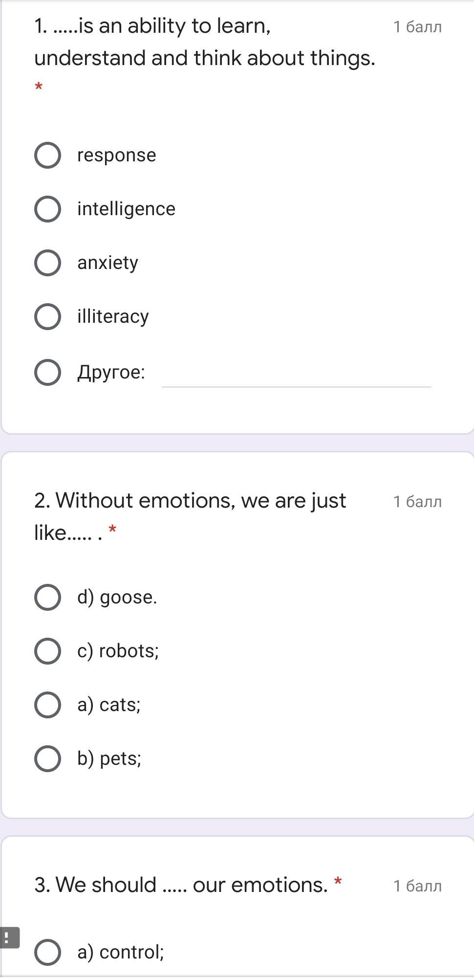This screenshot has height=980, width=474.
Task: Select the "response" radio option
Action: [x=48, y=156]
